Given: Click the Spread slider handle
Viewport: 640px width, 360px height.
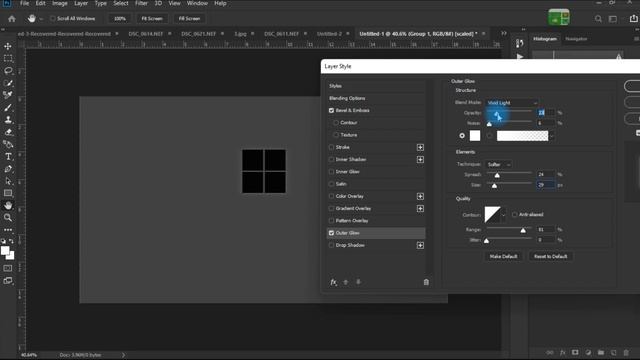Looking at the screenshot, I should (x=497, y=176).
